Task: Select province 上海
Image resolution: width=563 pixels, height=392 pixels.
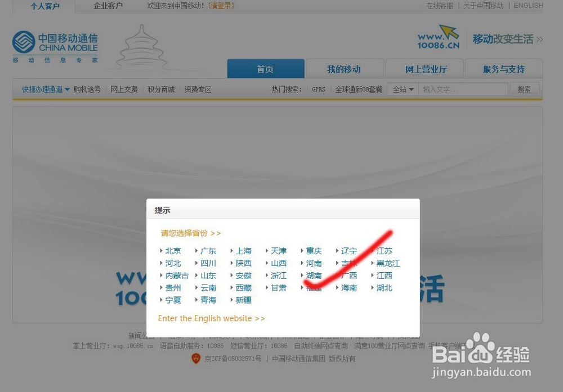Action: [x=243, y=251]
